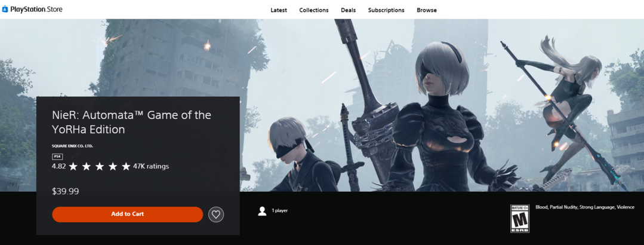Add NieR: Automata to cart

[x=127, y=214]
